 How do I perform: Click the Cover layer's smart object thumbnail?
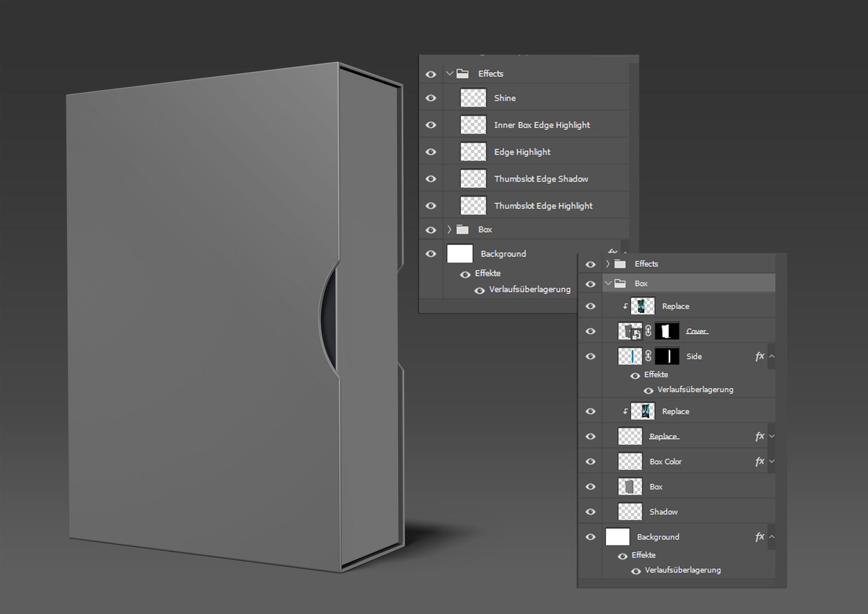(630, 331)
